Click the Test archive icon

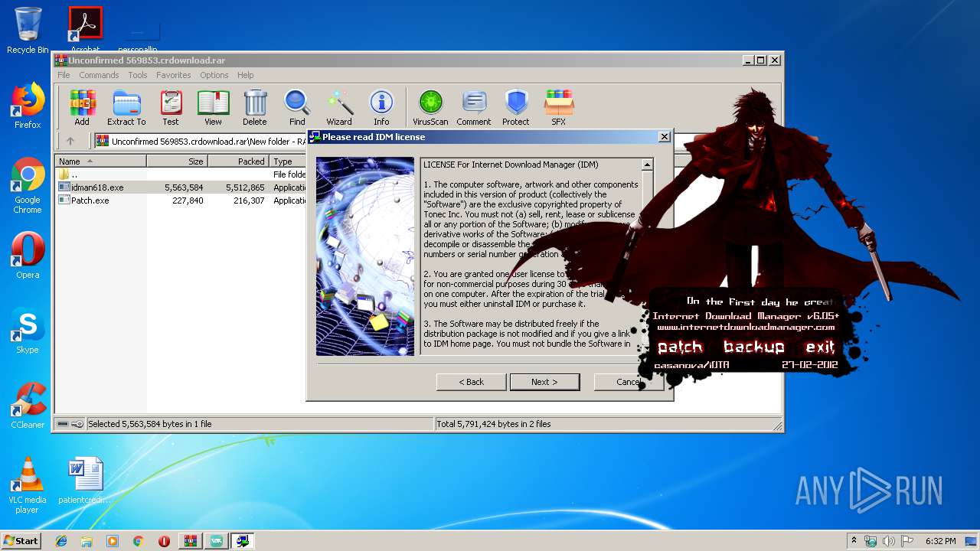point(171,107)
